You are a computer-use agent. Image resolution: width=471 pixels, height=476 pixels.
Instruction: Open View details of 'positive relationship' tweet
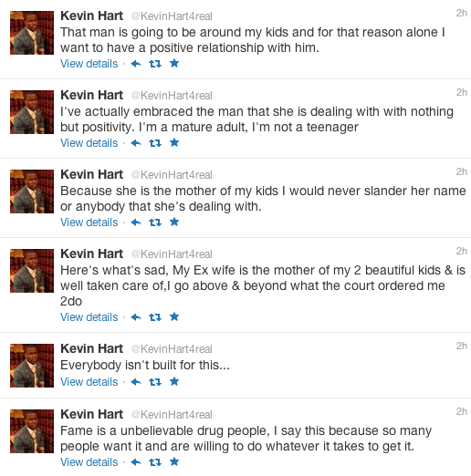pyautogui.click(x=89, y=64)
